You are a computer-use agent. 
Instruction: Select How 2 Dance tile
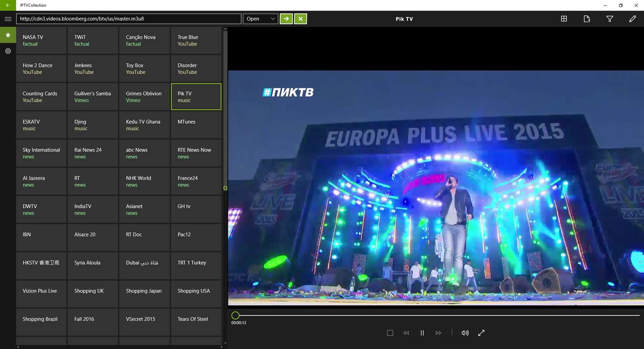click(41, 68)
